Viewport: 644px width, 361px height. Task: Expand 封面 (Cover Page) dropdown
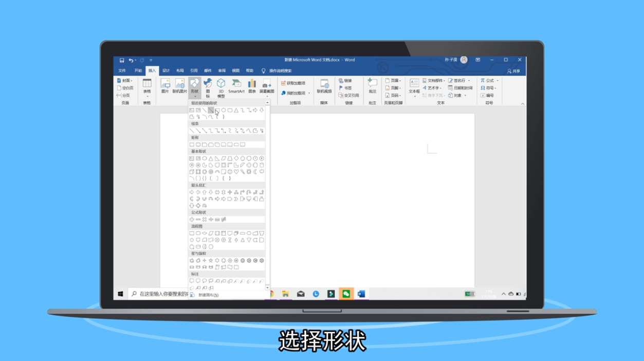click(x=124, y=81)
